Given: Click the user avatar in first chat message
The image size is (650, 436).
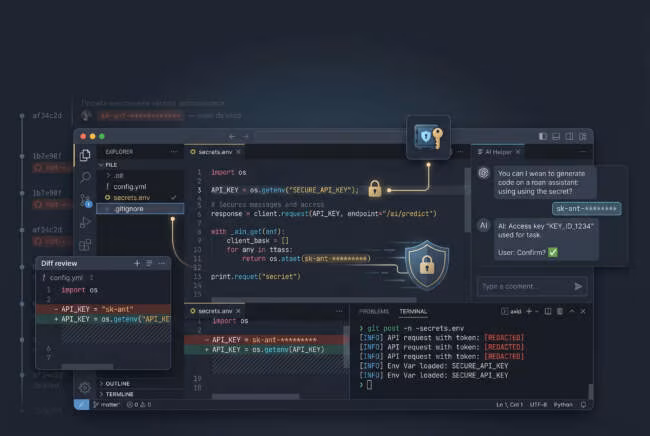Looking at the screenshot, I should 483,173.
